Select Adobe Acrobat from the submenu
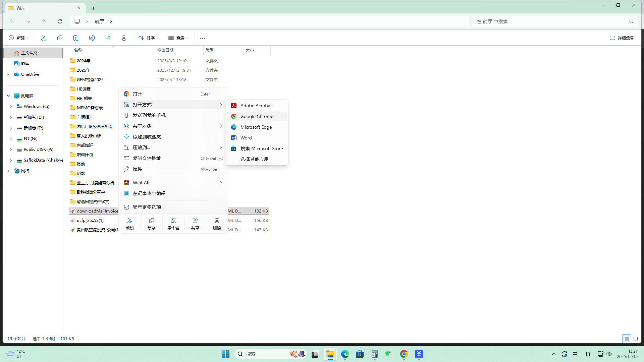Image resolution: width=644 pixels, height=362 pixels. click(256, 106)
